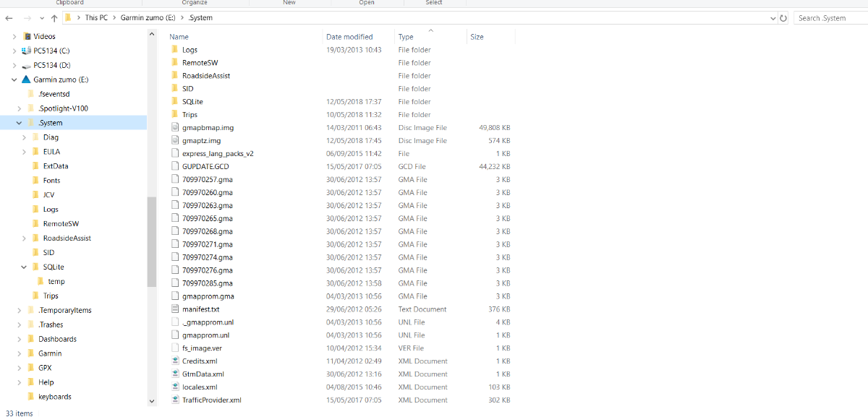Select GtmData.xml document icon
Screen dimensions: 868x417
click(174, 374)
